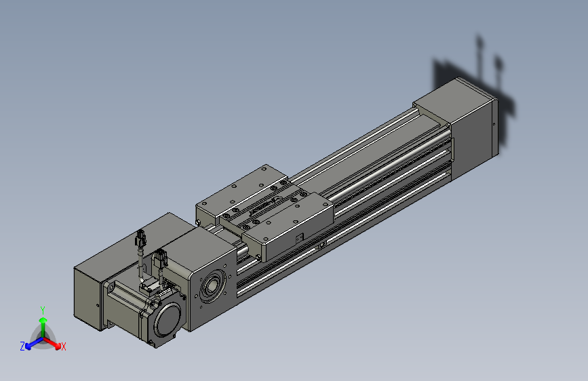Select the circular bearing on the motor-side bracket
The width and height of the screenshot is (588, 381).
213,287
